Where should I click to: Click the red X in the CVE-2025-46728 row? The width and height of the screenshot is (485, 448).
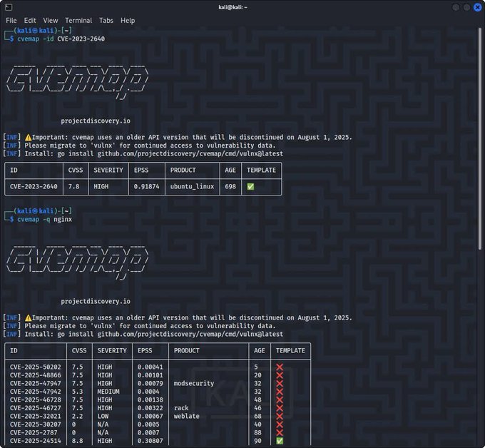pos(280,399)
